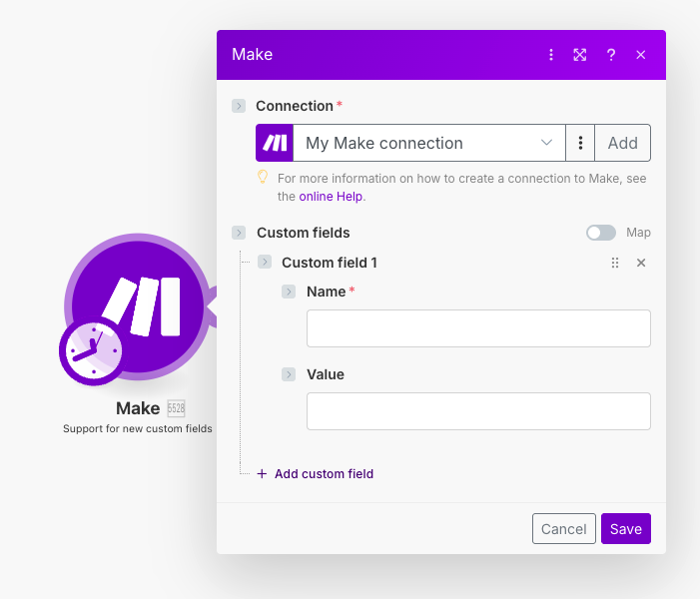Viewport: 700px width, 599px height.
Task: Open the dialog's three-dot options menu
Action: (x=550, y=55)
